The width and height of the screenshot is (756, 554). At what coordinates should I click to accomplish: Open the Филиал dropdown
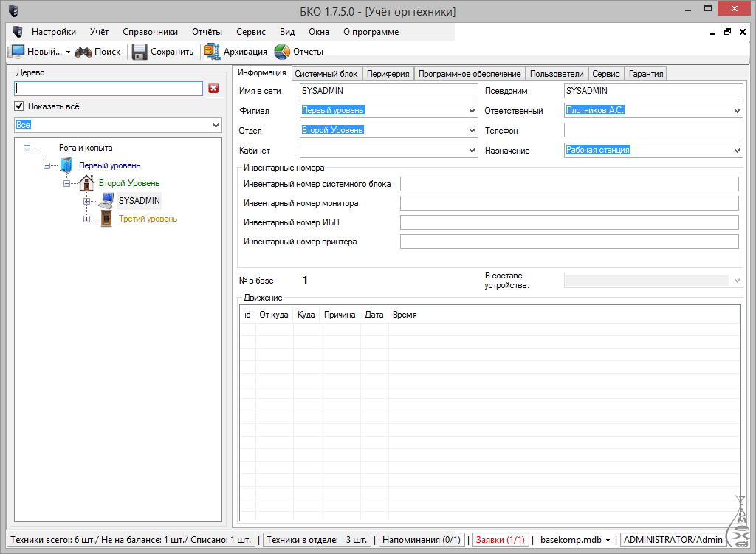coord(472,111)
